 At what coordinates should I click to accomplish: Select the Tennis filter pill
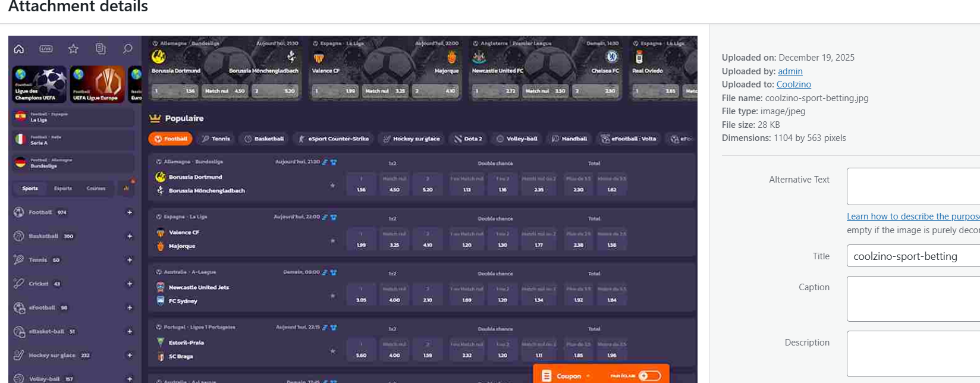point(215,139)
